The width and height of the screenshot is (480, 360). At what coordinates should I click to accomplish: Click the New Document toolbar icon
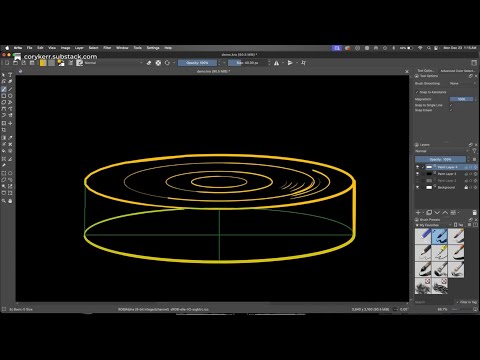tap(7, 63)
